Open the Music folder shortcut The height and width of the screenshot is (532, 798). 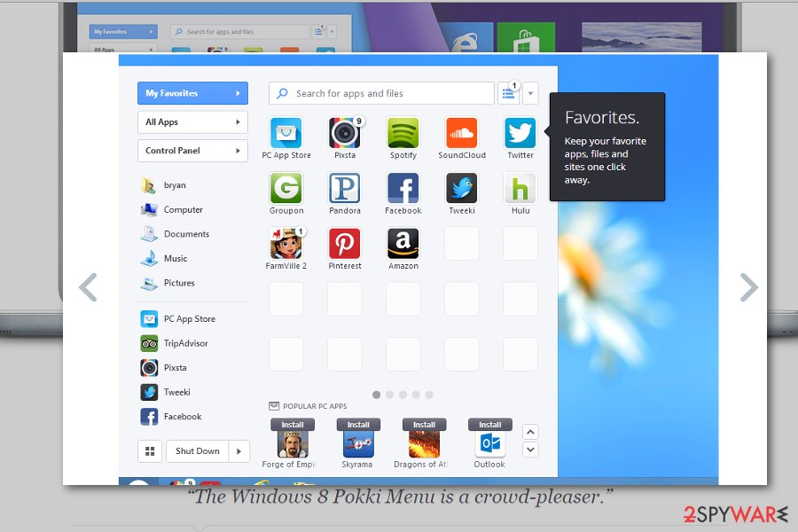coord(164,259)
